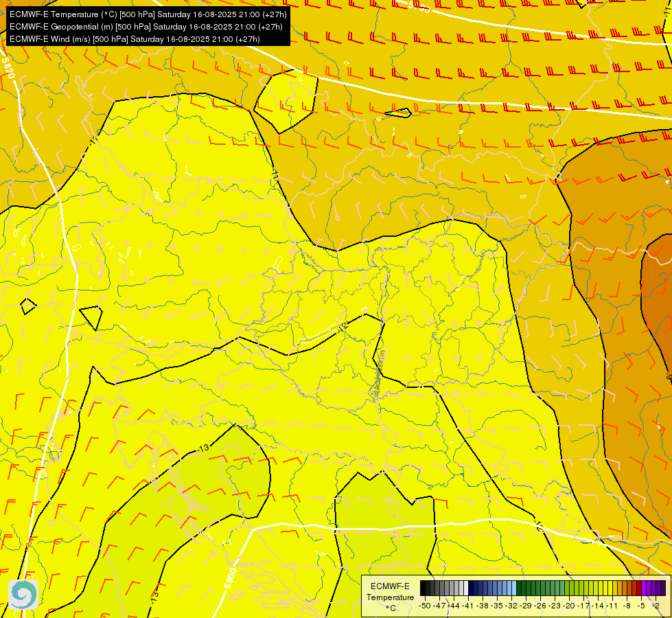The width and height of the screenshot is (672, 618).
Task: Click the -14 value on the legend scale
Action: 598,606
